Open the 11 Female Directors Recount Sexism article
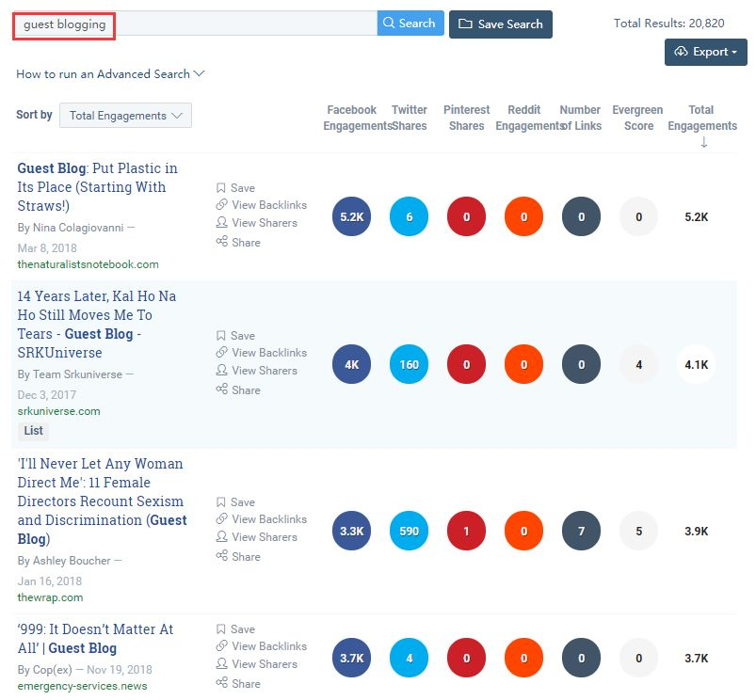This screenshot has height=700, width=756. (x=102, y=501)
